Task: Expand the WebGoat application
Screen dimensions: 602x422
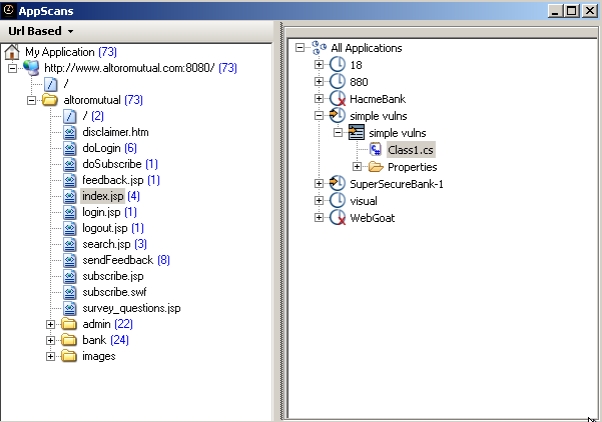Action: (x=319, y=218)
